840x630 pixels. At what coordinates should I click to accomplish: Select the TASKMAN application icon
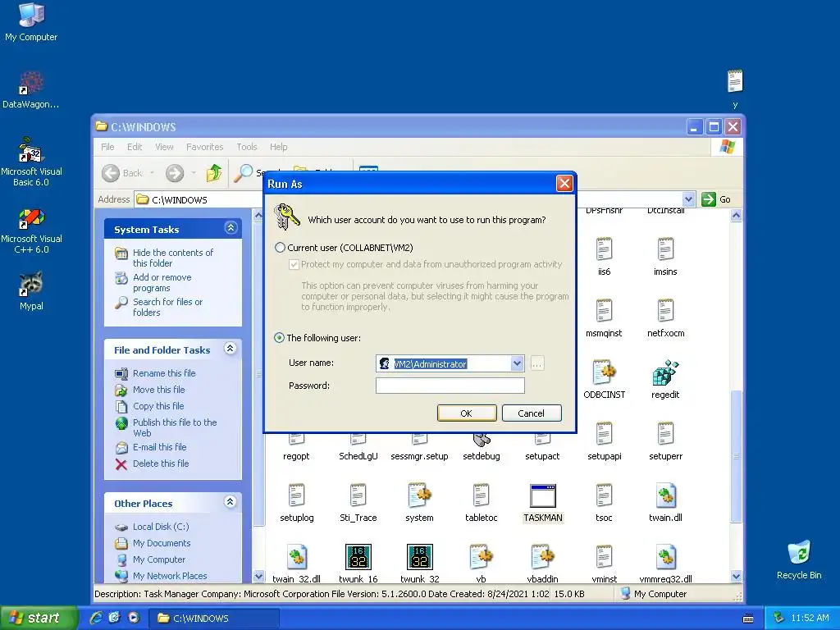point(543,495)
